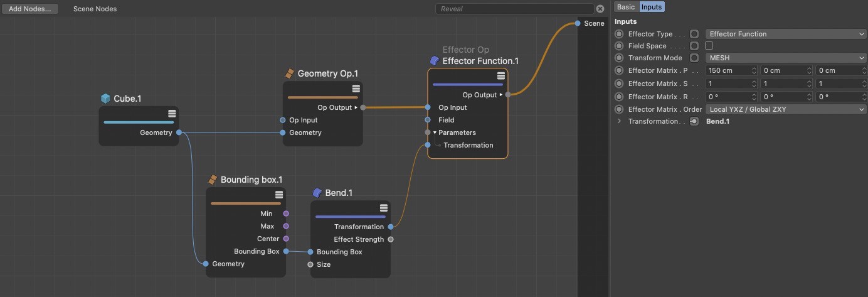Open the Bend.1 node menu icon

384,208
